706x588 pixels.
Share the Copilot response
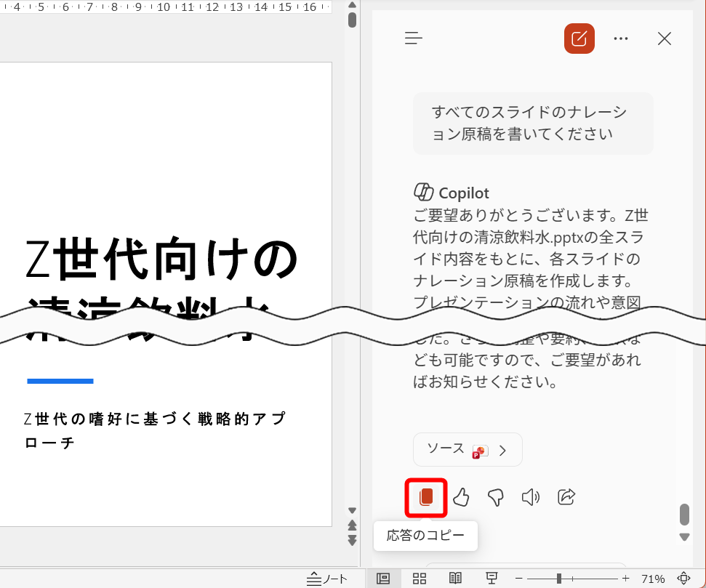(566, 497)
